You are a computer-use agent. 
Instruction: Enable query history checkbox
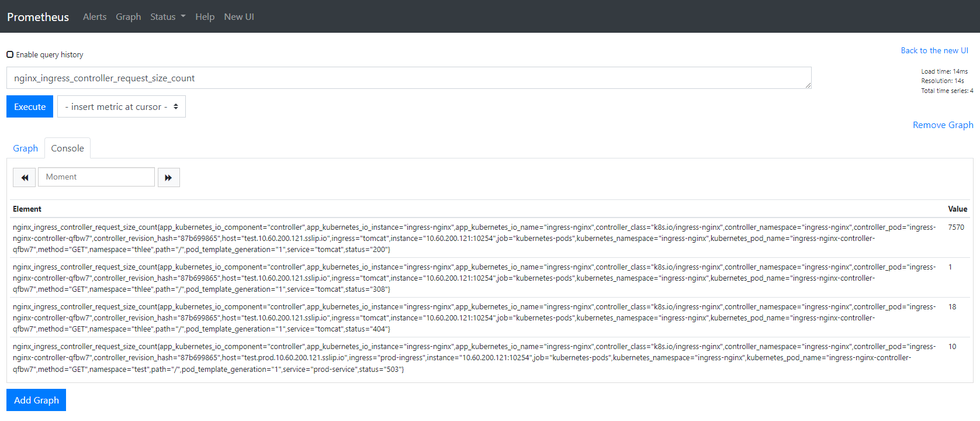(x=10, y=54)
